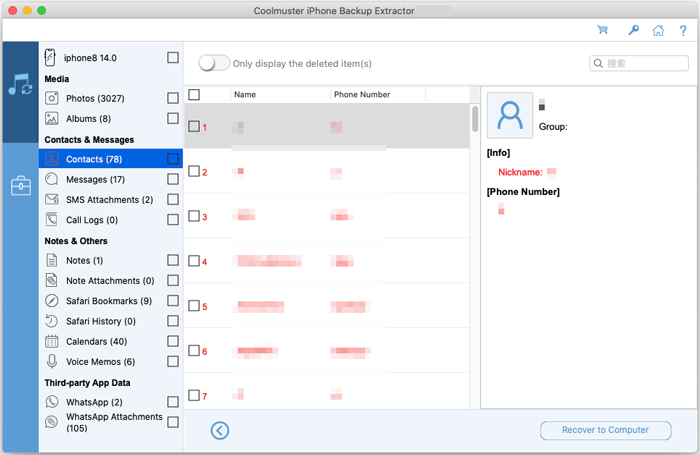Toggle Only display the deleted items switch
This screenshot has width=700, height=455.
[214, 63]
